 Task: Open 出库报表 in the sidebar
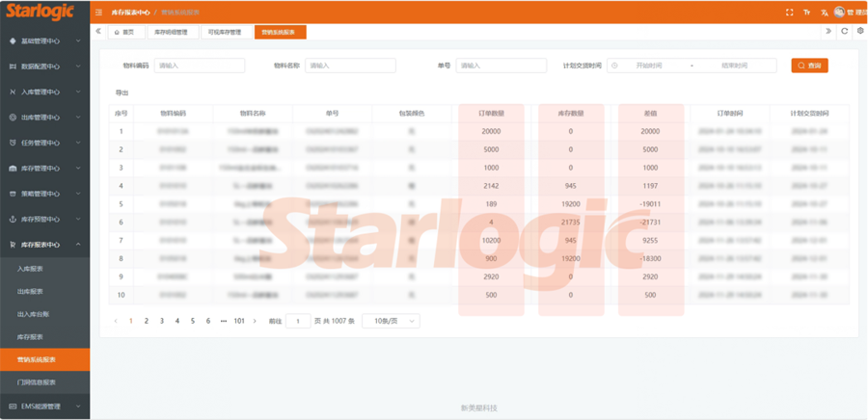coord(44,291)
